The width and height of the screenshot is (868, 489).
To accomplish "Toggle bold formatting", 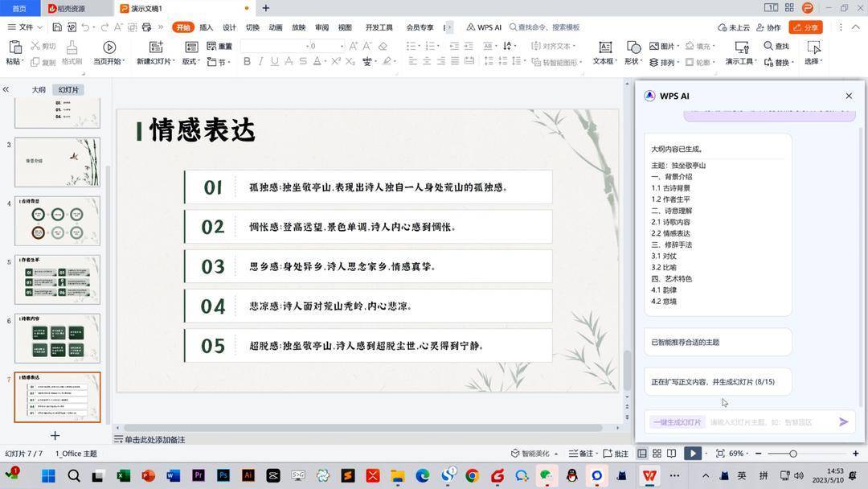I will [x=247, y=61].
